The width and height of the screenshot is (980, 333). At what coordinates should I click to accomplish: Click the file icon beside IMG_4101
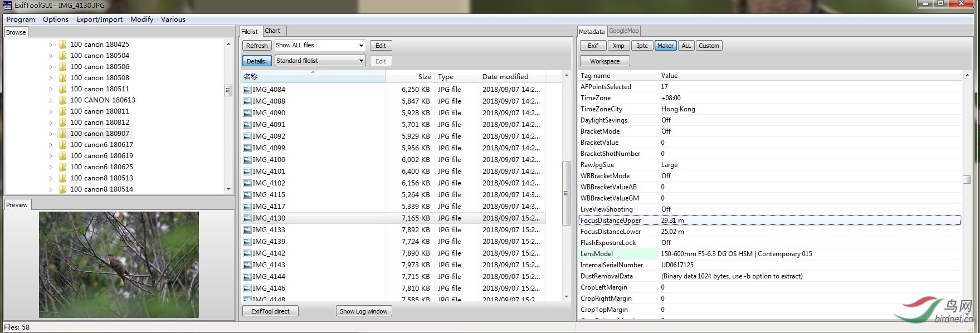pos(247,172)
